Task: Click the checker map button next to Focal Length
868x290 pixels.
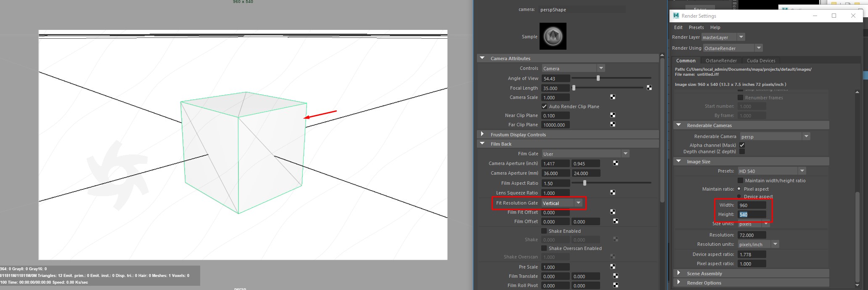Action: (649, 88)
